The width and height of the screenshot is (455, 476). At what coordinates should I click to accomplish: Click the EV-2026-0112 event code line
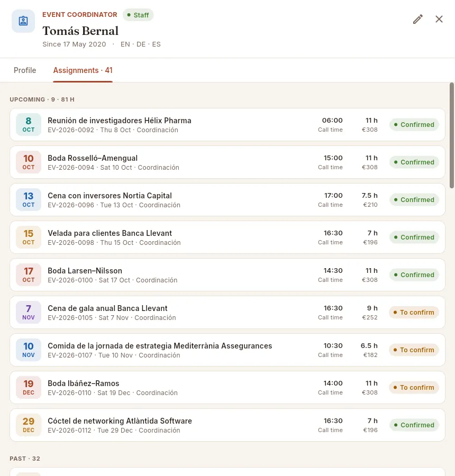click(x=114, y=431)
